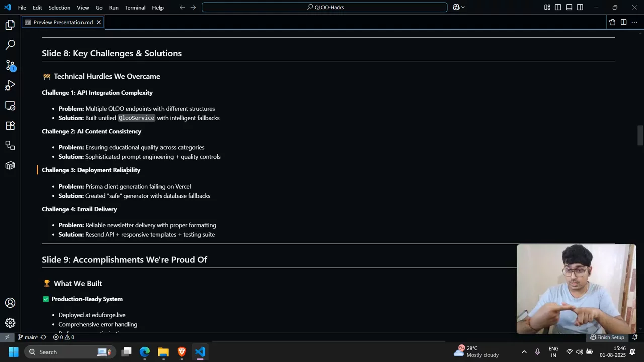Screen dimensions: 644x362
Task: Open Remote Explorer view icon
Action: [10, 106]
